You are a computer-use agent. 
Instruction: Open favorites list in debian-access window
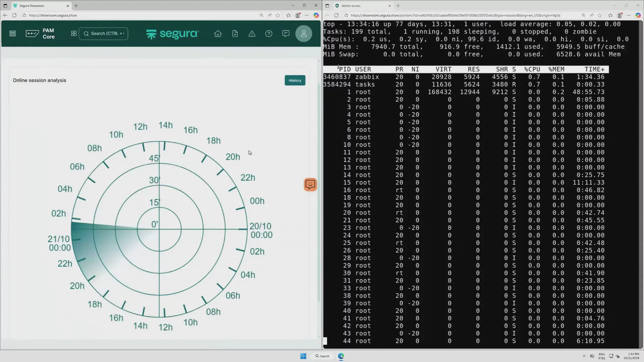coord(610,15)
